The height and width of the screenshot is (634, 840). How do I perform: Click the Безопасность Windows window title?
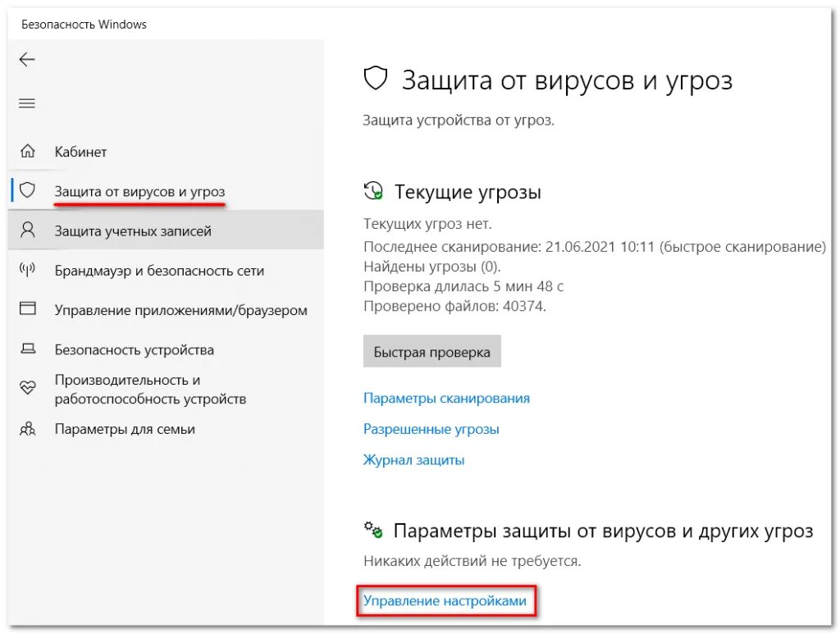pyautogui.click(x=84, y=24)
